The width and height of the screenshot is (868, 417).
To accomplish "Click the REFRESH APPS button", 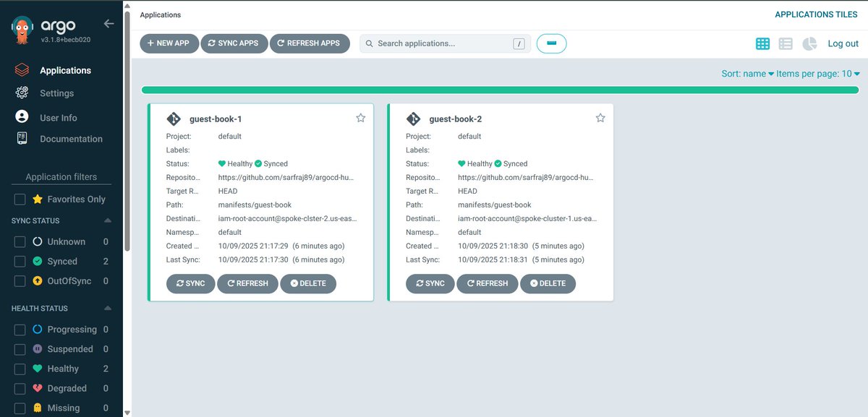I will point(310,43).
